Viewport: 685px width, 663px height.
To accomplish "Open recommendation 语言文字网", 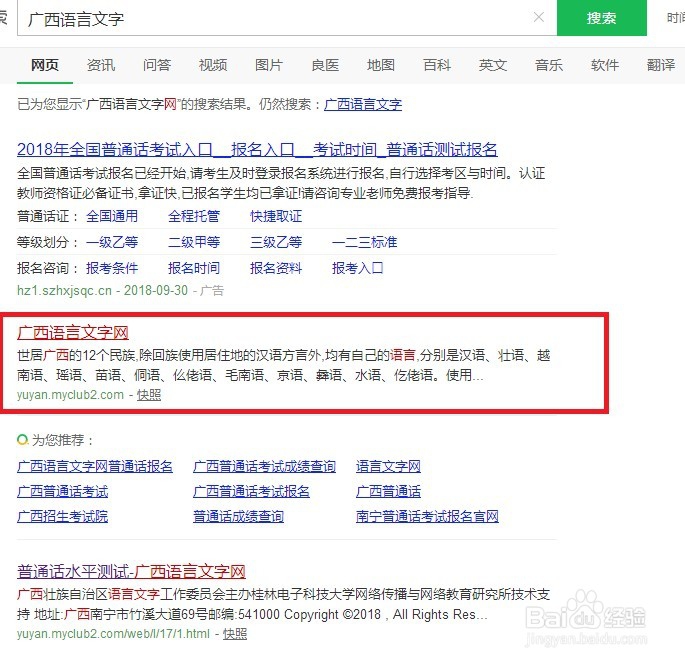I will coord(388,466).
